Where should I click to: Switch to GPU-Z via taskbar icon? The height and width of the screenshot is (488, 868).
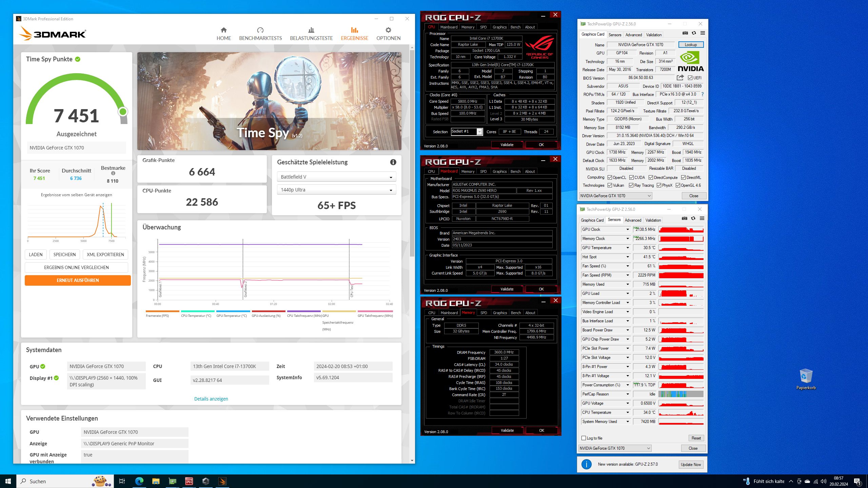(173, 481)
